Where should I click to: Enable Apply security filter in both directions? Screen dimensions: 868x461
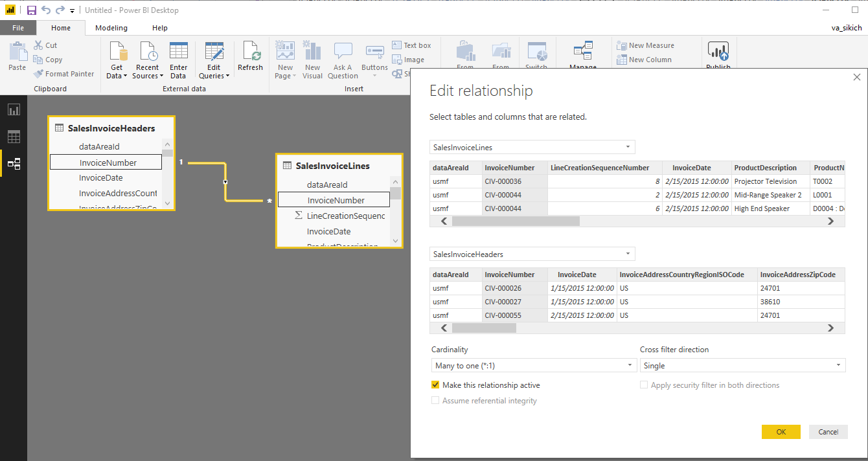644,385
